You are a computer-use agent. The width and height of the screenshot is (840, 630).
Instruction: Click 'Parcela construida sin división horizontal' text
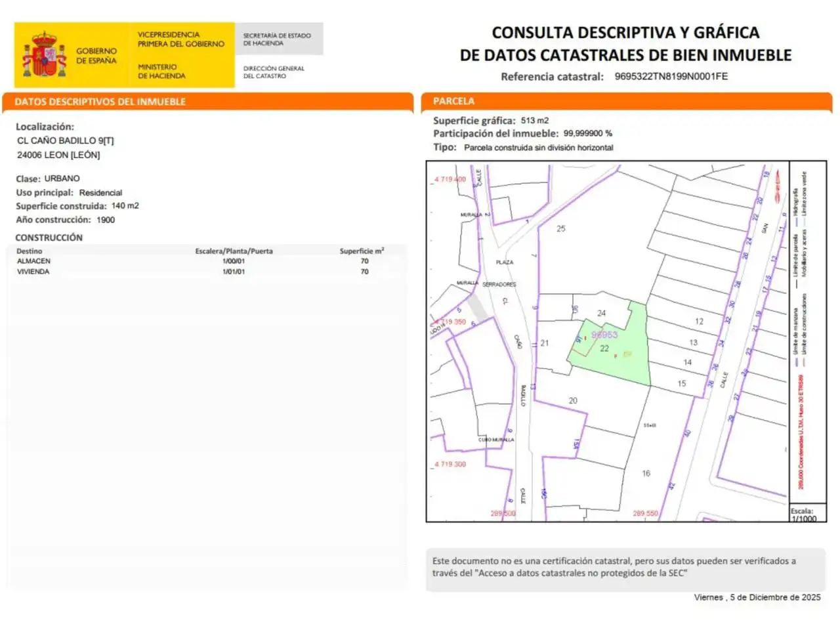539,148
